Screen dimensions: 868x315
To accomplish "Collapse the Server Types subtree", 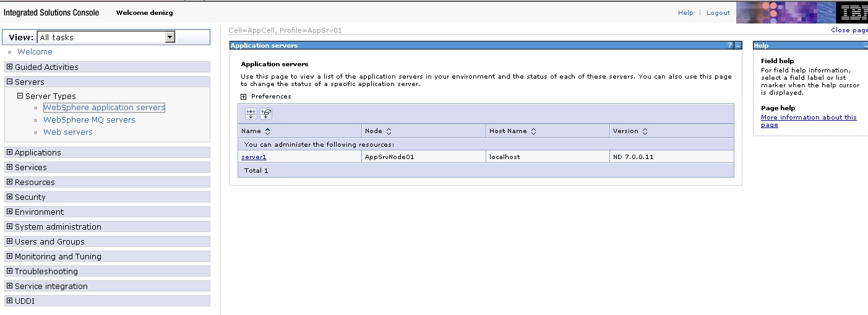I will (20, 96).
